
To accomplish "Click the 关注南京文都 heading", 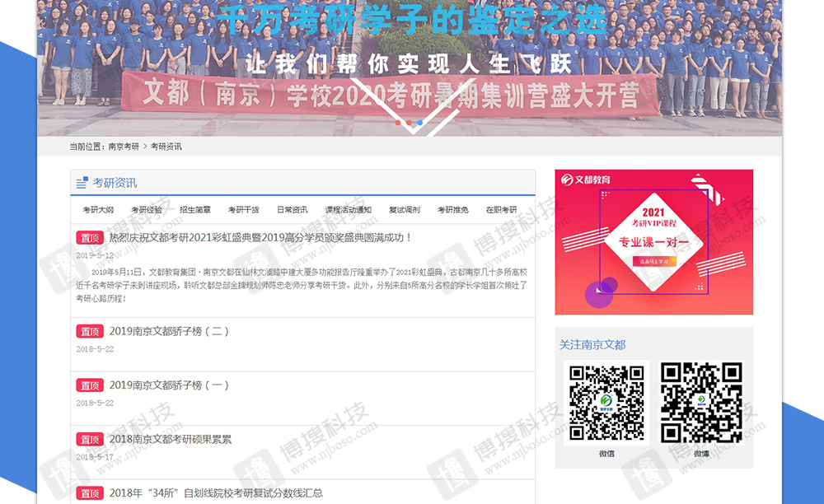I will [x=592, y=345].
